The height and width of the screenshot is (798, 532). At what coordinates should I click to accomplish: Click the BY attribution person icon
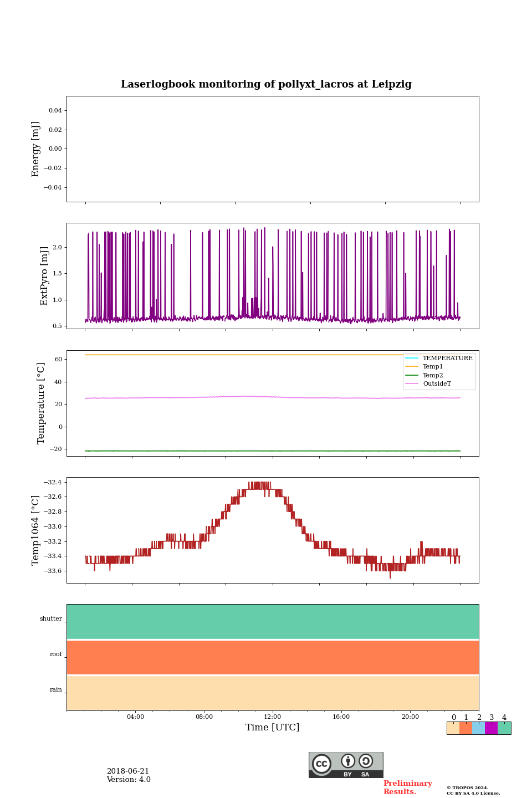[348, 761]
